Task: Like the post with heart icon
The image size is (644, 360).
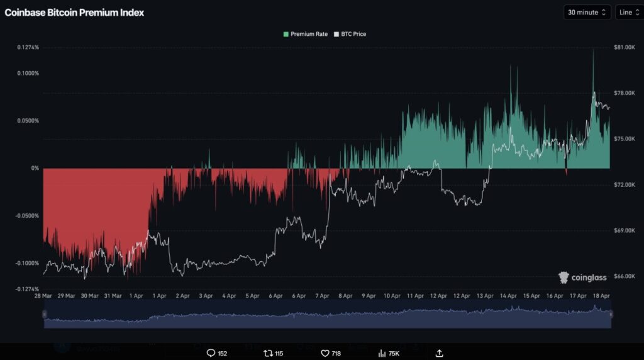Action: pyautogui.click(x=325, y=353)
